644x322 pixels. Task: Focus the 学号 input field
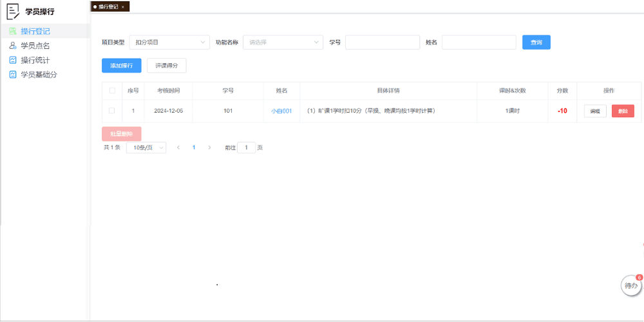point(383,43)
